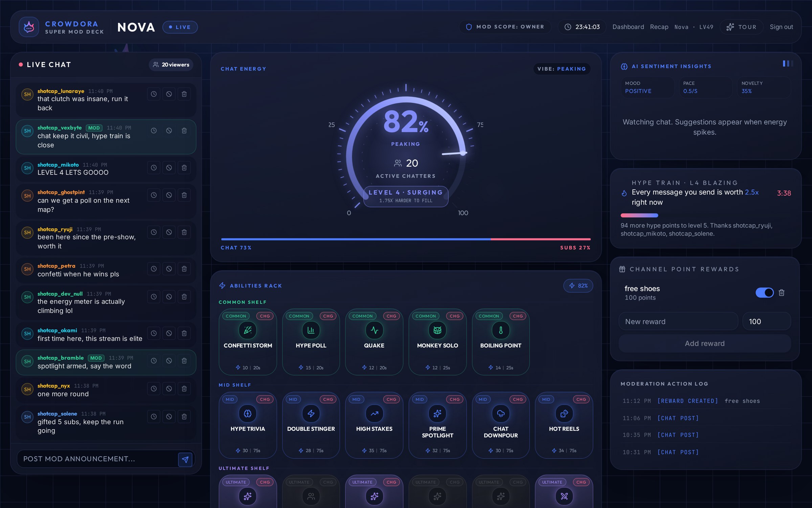This screenshot has width=812, height=508.
Task: Timeout shotcap_okami with the clock icon
Action: coord(154,333)
